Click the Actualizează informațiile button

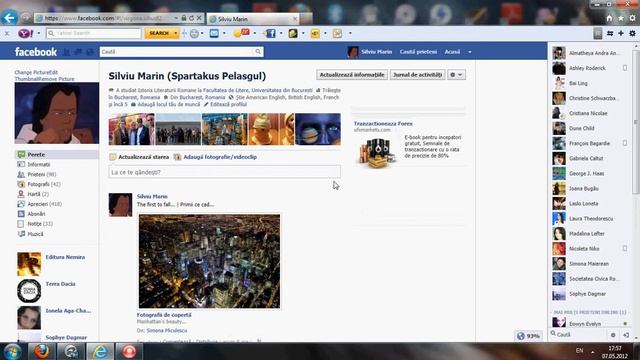click(x=351, y=75)
